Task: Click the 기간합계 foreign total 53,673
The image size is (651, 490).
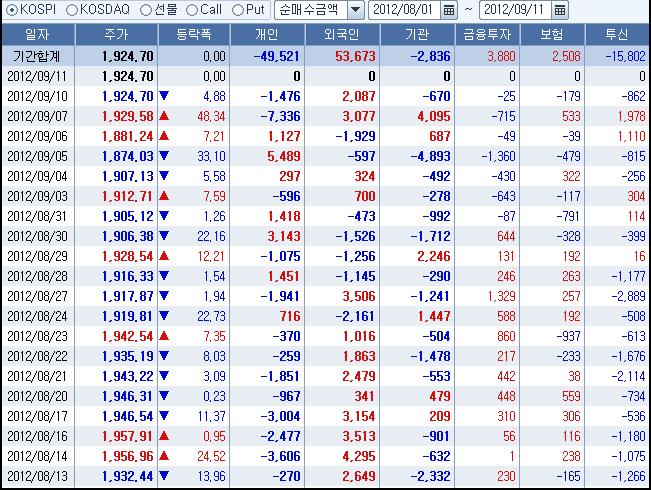Action: tap(355, 56)
